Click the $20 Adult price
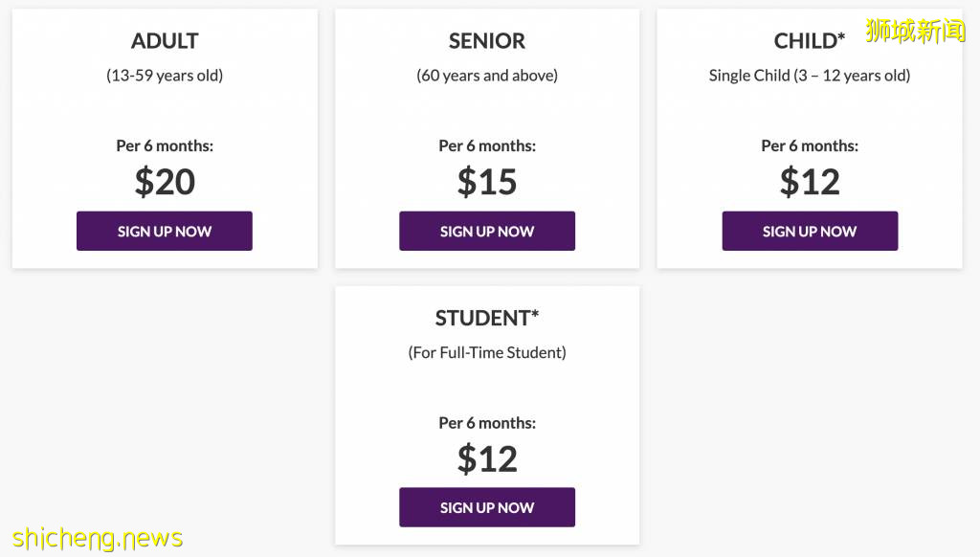Image resolution: width=980 pixels, height=557 pixels. (x=165, y=182)
